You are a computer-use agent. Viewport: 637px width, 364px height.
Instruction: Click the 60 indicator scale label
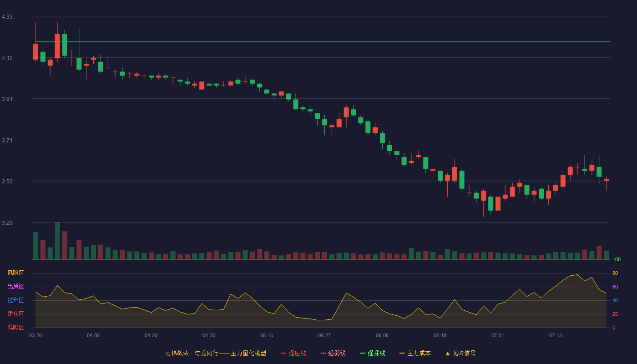point(615,287)
